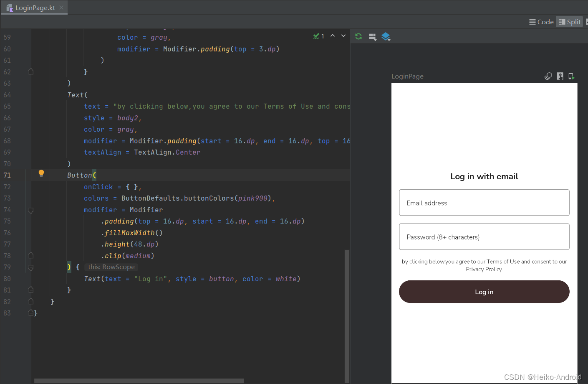Viewport: 588px width, 384px height.
Task: Click line number 64 in the gutter
Action: click(x=7, y=95)
